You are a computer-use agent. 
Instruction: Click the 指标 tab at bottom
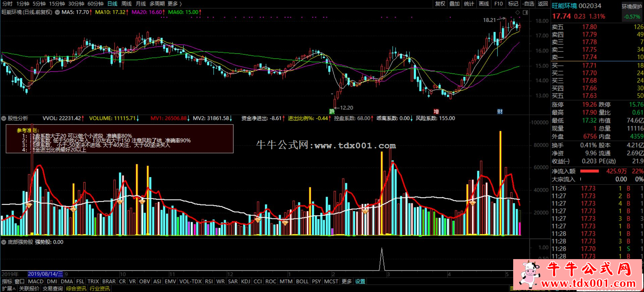[7, 281]
